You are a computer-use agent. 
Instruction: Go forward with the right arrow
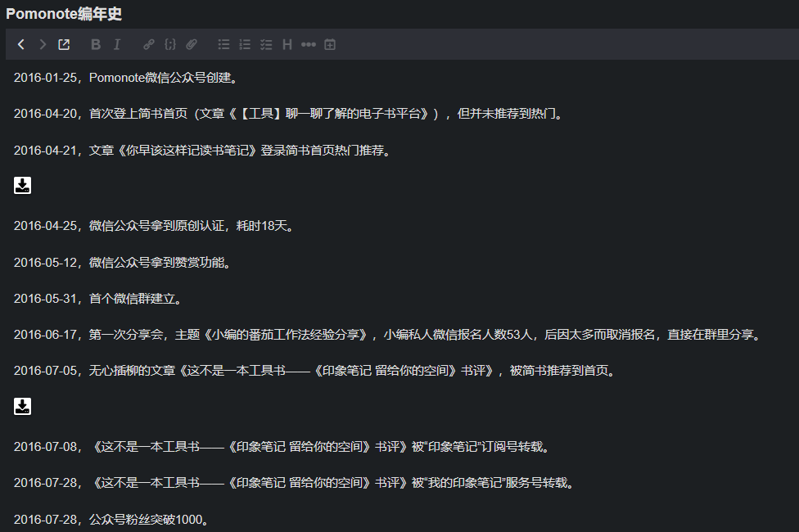[x=43, y=44]
